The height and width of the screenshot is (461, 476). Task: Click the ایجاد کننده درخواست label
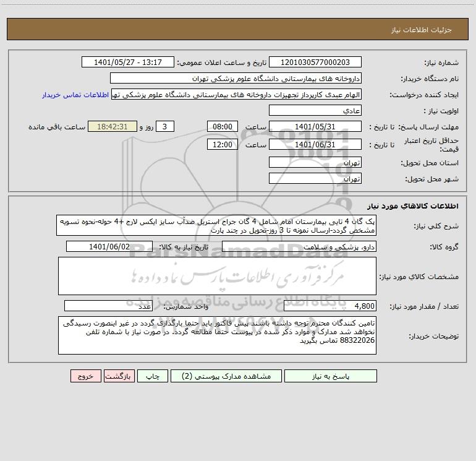[x=424, y=95]
